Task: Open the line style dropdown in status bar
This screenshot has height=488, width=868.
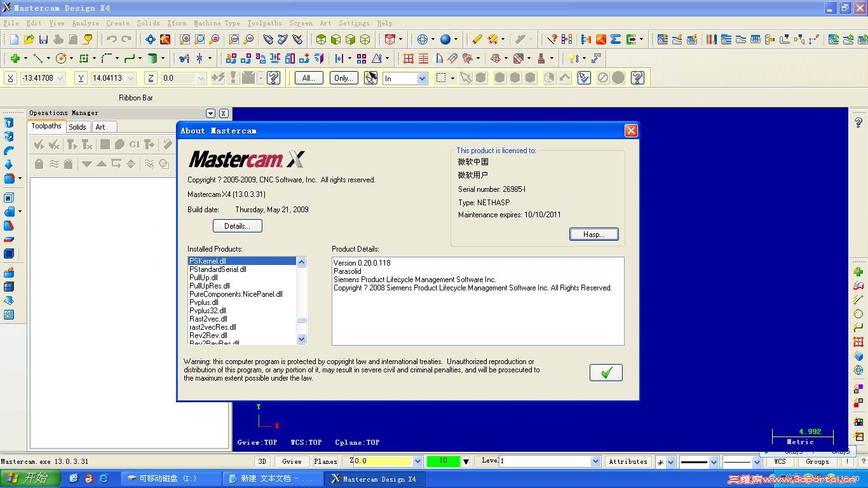Action: coord(714,462)
